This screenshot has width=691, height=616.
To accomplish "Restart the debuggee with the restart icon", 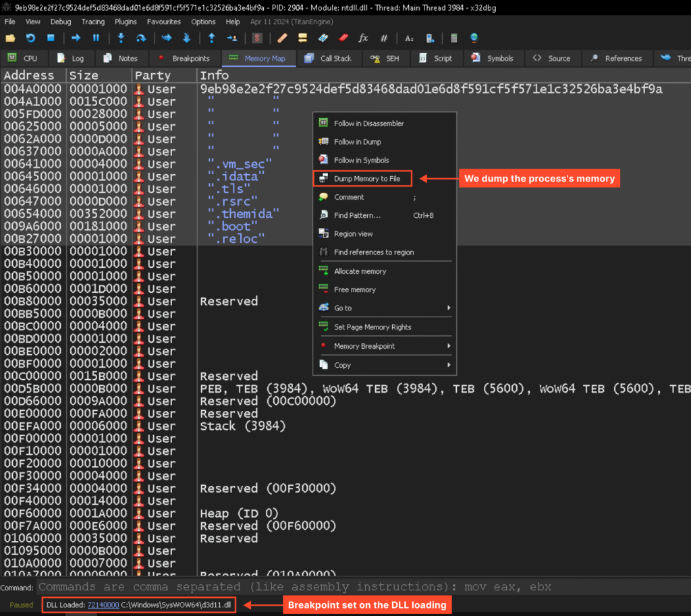I will [30, 38].
